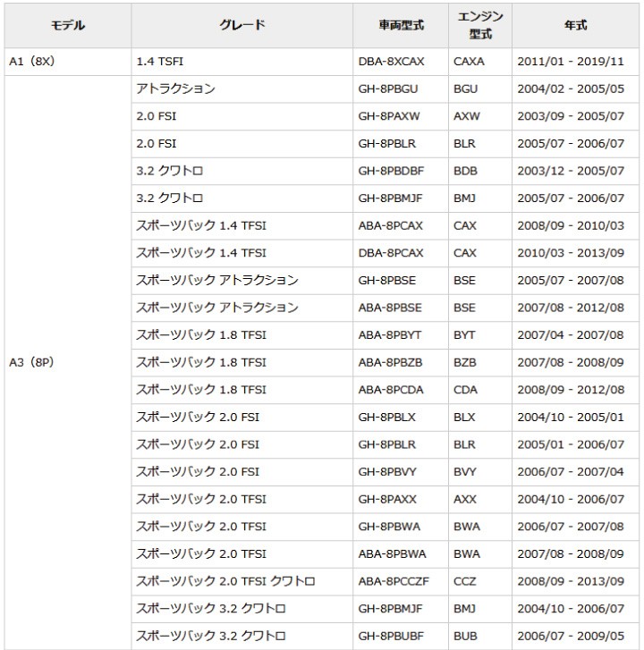Select the A3 (8P) model cell

click(68, 362)
